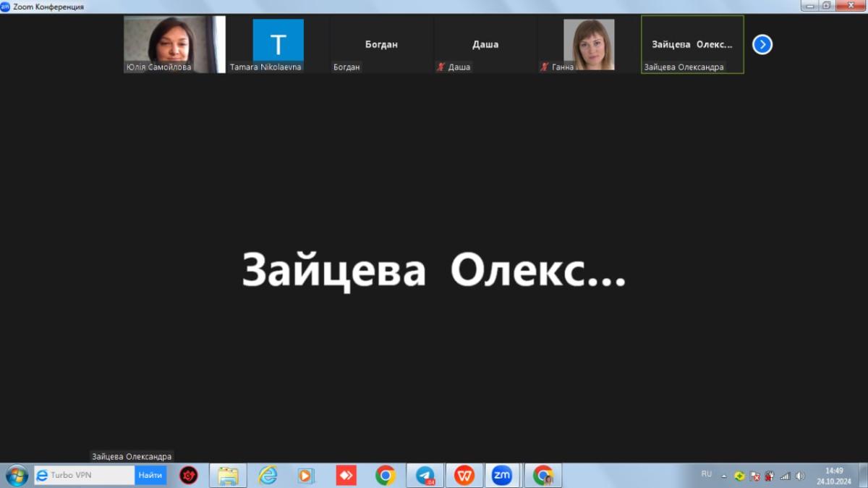Open WPS Office from the taskbar

pyautogui.click(x=464, y=476)
